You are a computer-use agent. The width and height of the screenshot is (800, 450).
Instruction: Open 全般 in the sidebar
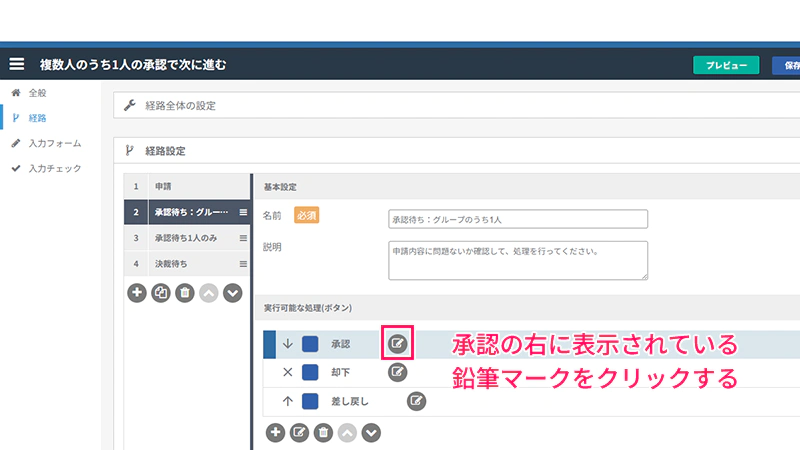click(x=37, y=93)
